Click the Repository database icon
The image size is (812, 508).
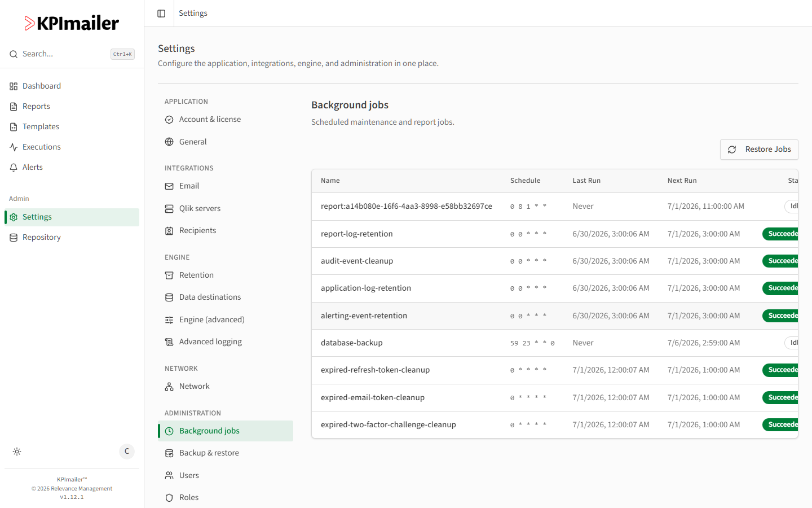[14, 238]
